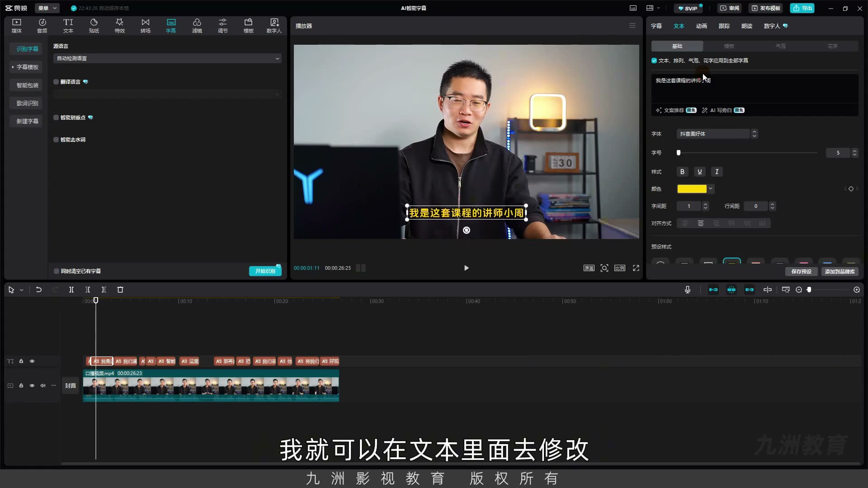Toggle underline text style

point(699,172)
